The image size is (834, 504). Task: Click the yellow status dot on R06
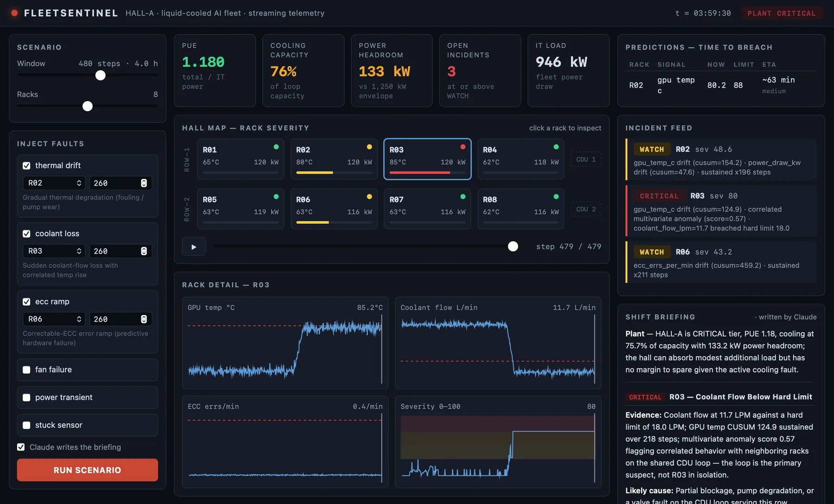pos(369,196)
